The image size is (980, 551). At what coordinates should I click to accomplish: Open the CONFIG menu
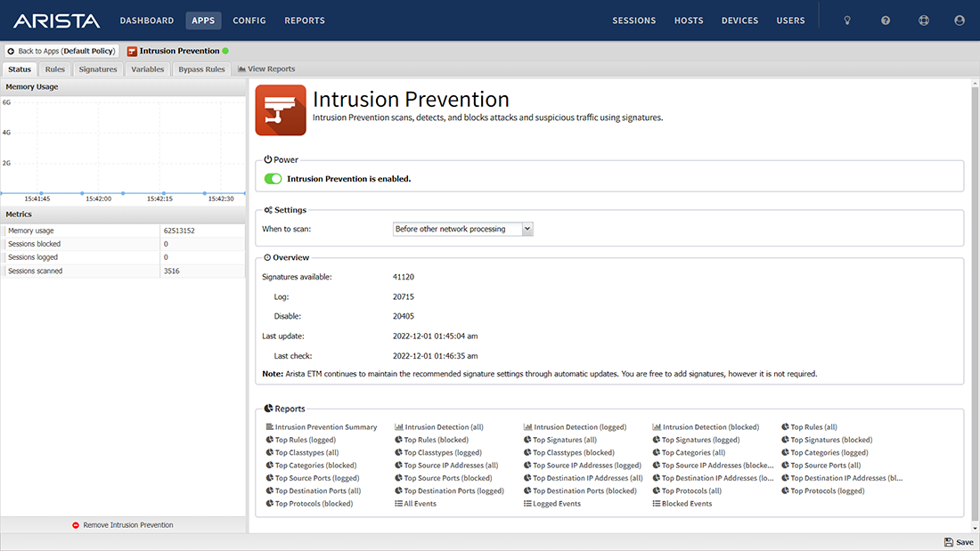(249, 20)
